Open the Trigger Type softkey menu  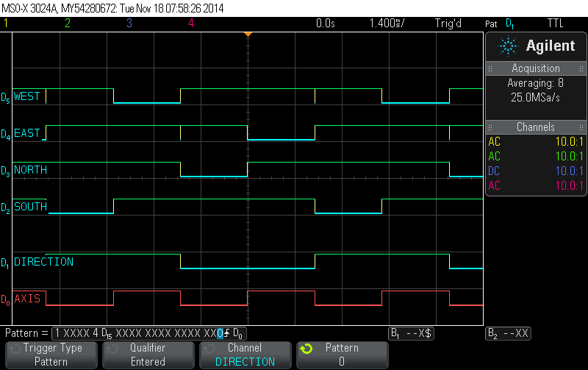(51, 355)
